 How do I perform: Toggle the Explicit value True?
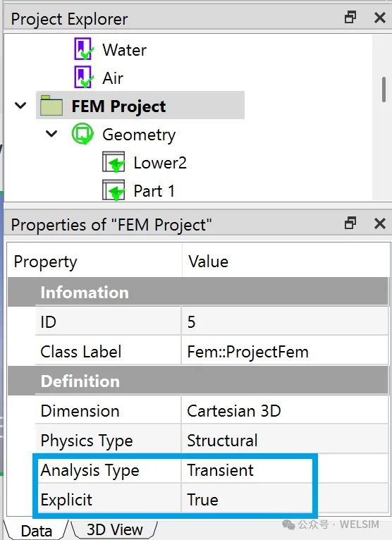[285, 499]
